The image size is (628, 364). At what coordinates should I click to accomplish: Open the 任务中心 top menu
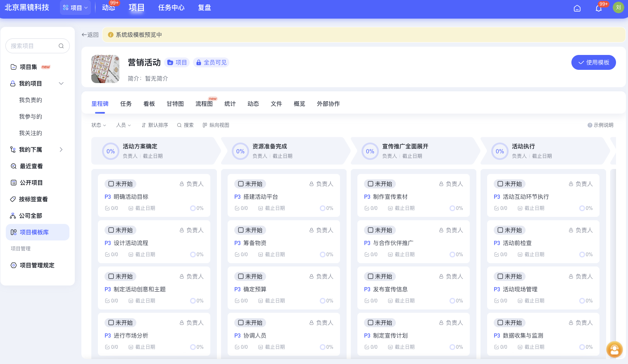[x=171, y=8]
